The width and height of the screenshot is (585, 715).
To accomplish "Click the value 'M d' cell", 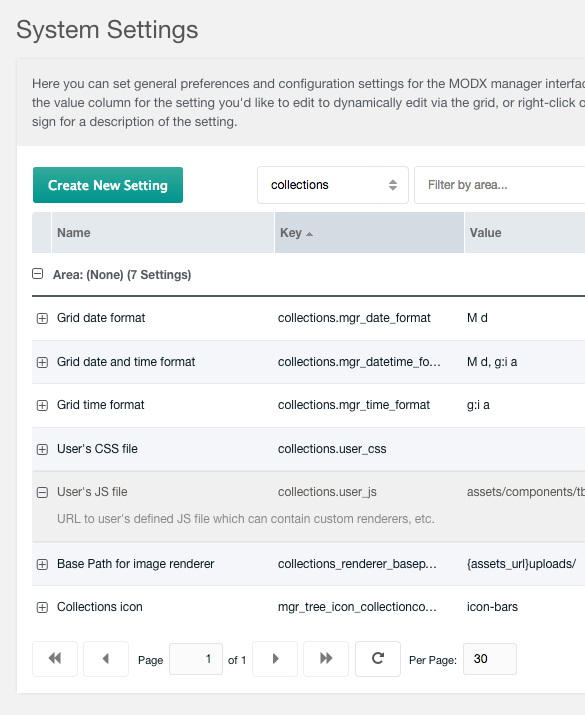I will point(477,318).
